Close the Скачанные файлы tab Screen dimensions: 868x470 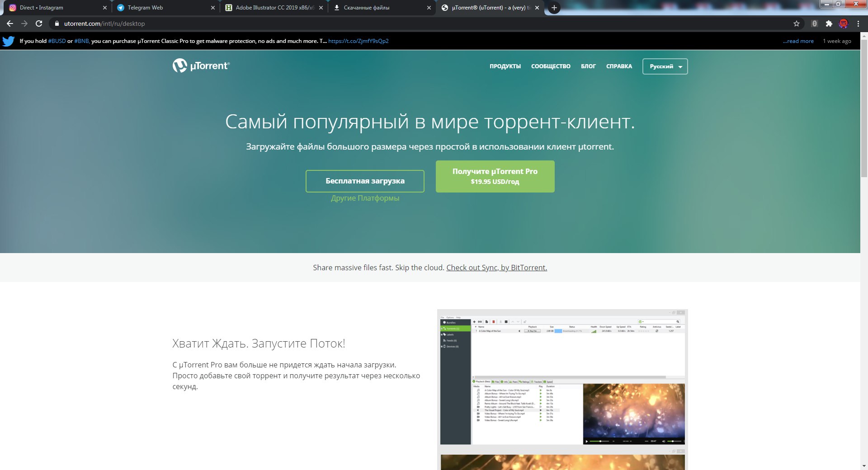(429, 8)
